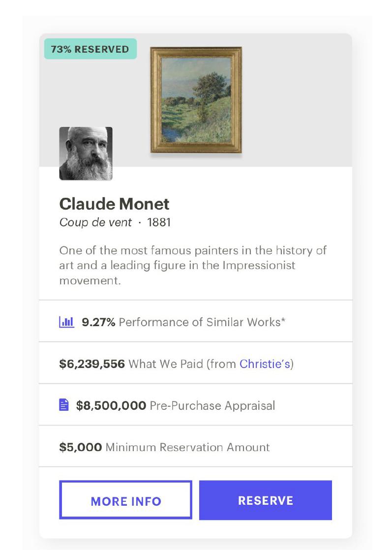Open the Coup de vent painting thumbnail
Viewport: 392px width, 550px height.
point(196,100)
